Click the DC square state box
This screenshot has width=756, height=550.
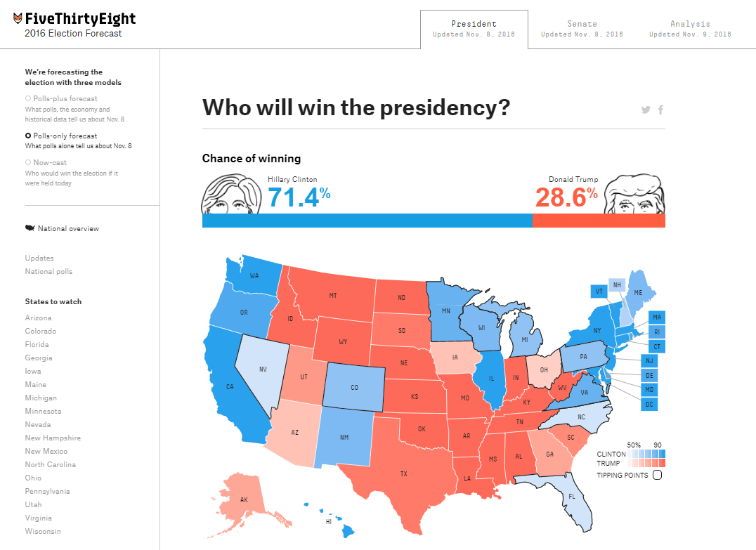click(x=649, y=404)
